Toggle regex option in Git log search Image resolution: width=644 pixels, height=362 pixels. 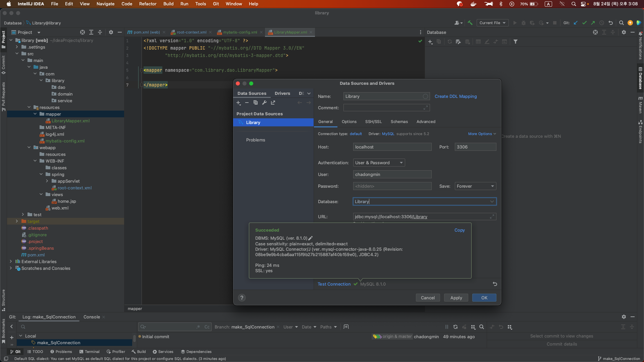(198, 327)
